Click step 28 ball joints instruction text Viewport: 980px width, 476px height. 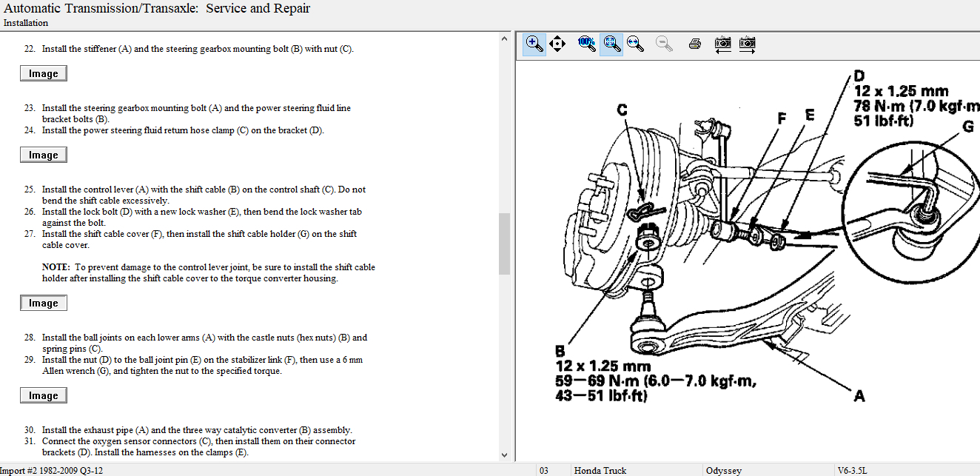pyautogui.click(x=204, y=343)
